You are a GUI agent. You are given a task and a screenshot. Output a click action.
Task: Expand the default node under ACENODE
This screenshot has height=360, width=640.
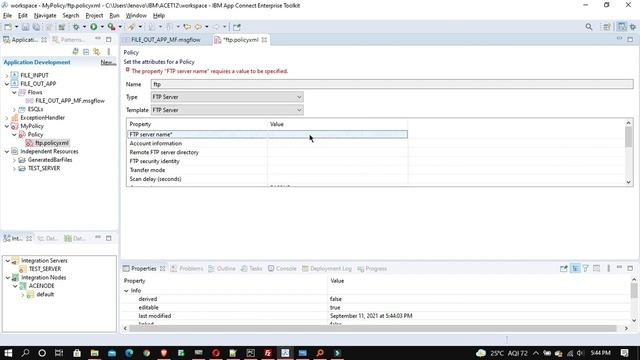(22, 294)
